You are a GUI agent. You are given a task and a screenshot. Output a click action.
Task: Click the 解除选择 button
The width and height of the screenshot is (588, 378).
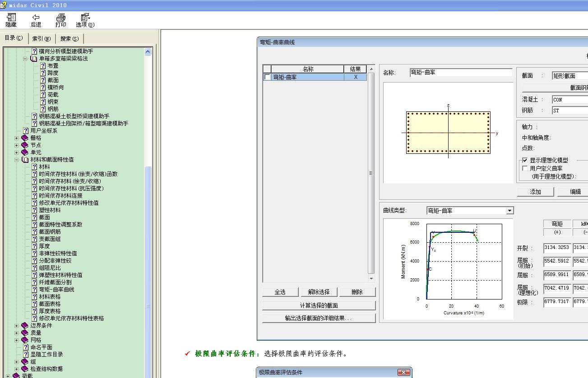[319, 292]
